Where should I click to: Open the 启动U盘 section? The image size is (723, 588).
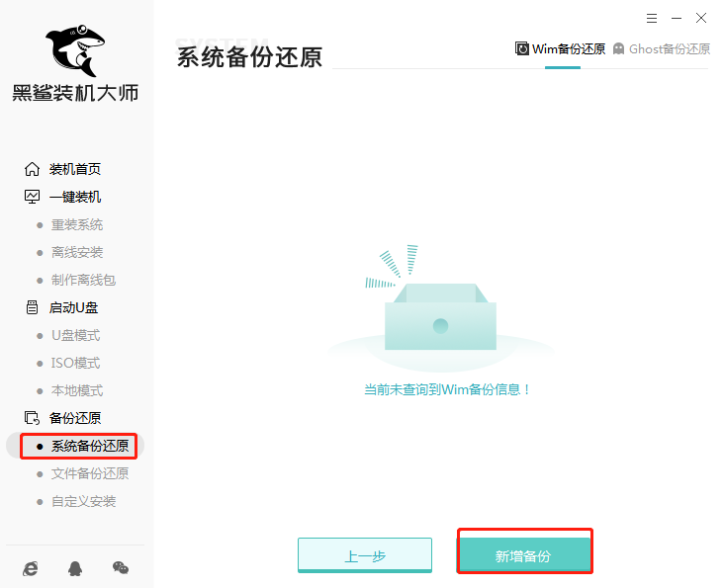(x=74, y=307)
